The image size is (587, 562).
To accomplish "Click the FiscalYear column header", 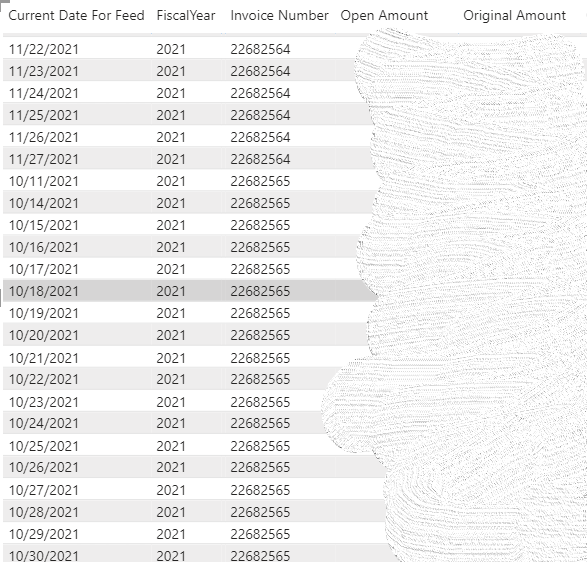I will tap(186, 16).
